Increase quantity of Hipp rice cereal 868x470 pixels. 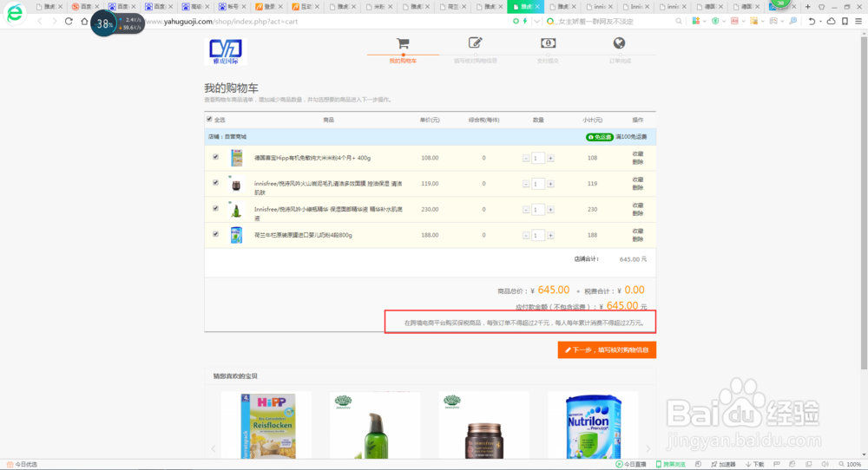coord(550,158)
